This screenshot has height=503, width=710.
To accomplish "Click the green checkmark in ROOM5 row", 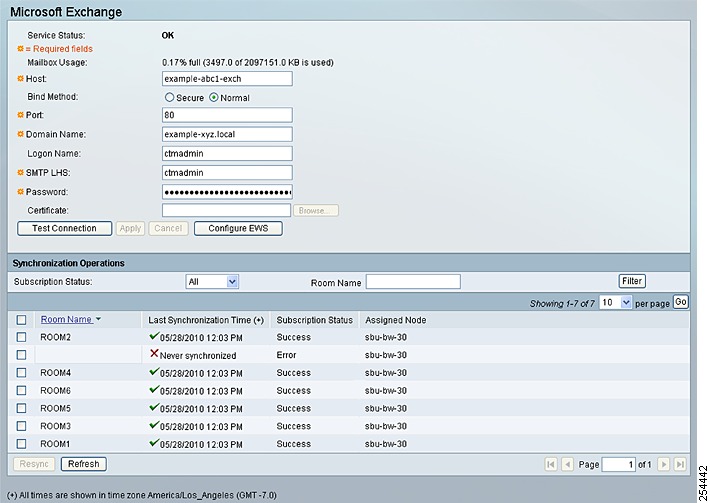I will click(154, 407).
